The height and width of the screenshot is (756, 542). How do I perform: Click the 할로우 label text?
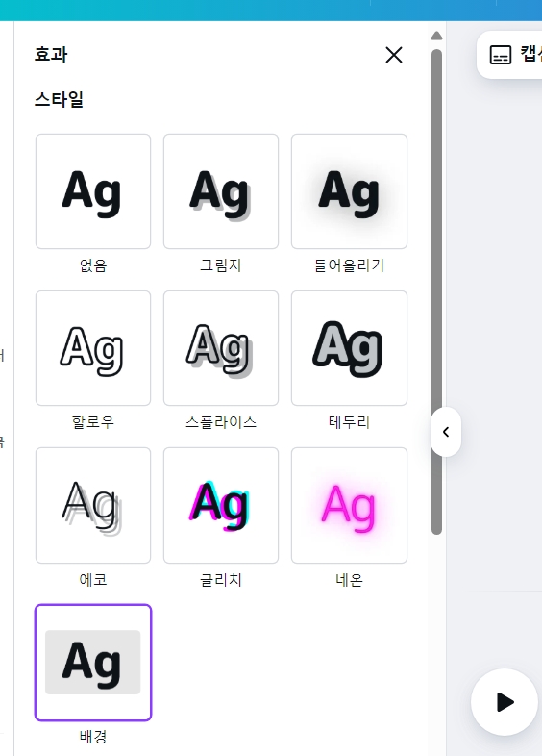coord(93,422)
